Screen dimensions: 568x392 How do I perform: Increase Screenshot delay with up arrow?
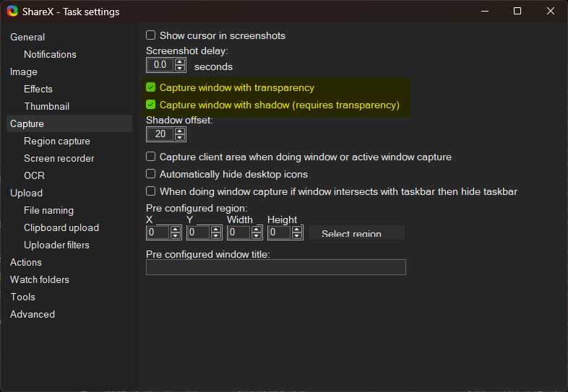(x=180, y=62)
